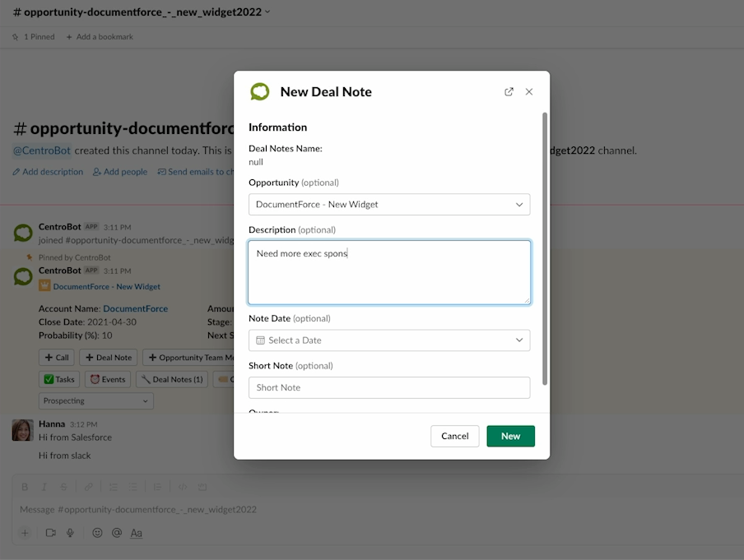Click the Cancel button
This screenshot has height=560, width=744.
coord(454,436)
